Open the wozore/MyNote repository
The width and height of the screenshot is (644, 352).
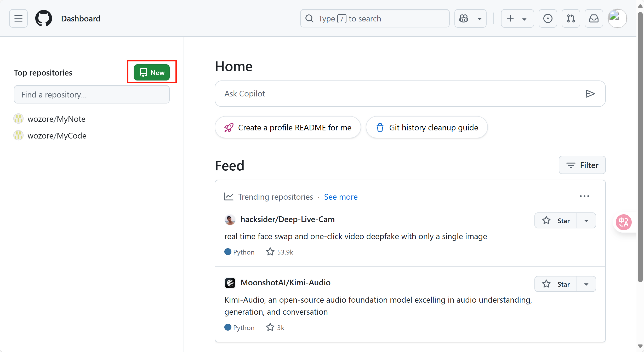tap(56, 119)
